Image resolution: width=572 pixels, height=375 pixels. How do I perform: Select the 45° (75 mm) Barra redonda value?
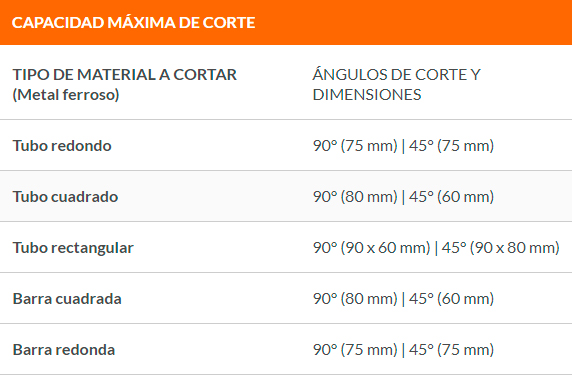pyautogui.click(x=451, y=350)
